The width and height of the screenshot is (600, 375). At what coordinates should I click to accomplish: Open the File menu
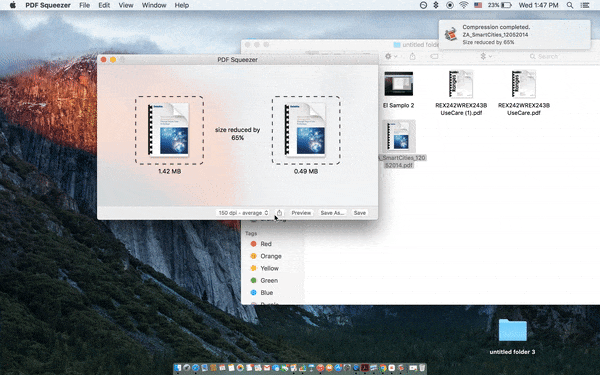(x=85, y=5)
